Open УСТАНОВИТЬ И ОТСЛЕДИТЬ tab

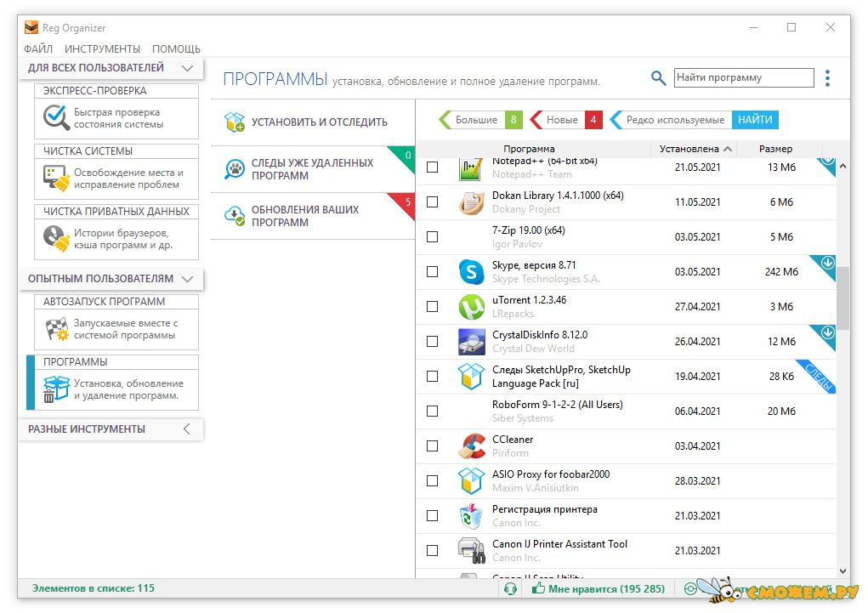pos(313,122)
